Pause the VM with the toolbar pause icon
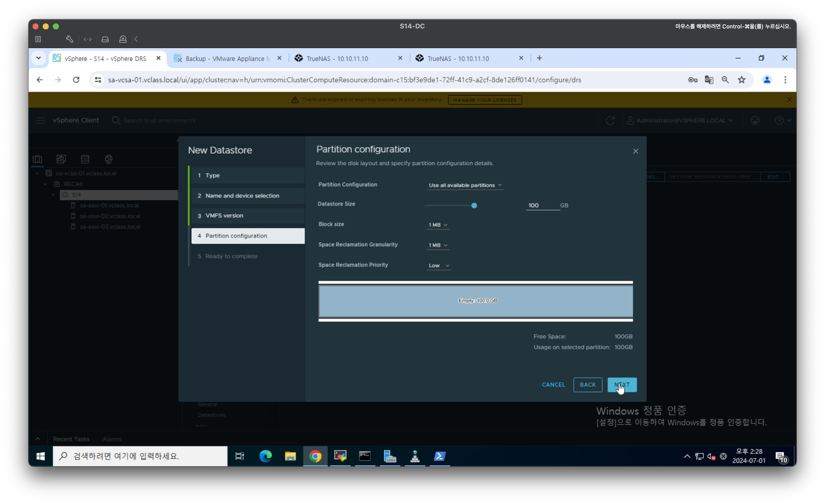This screenshot has width=825, height=504. [38, 39]
